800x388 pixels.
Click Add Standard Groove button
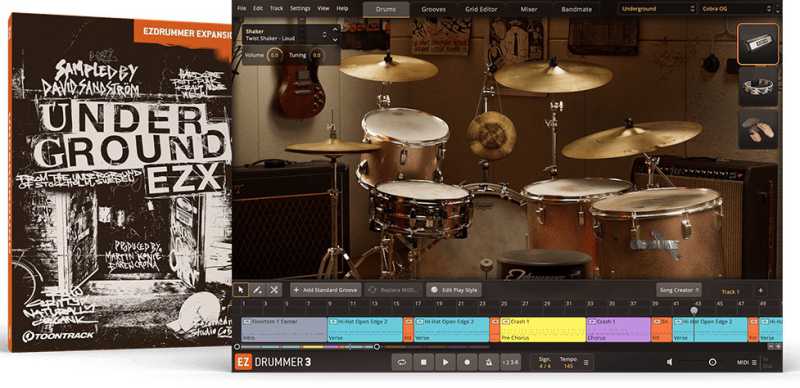pos(326,290)
